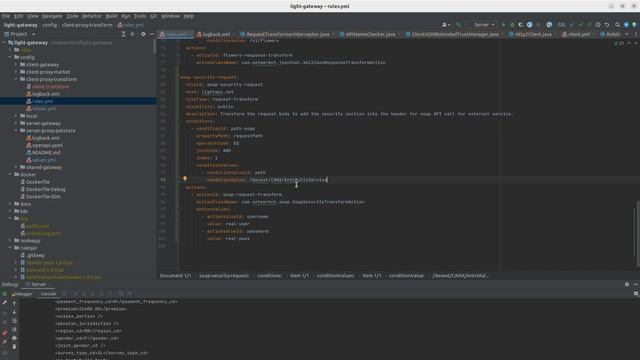
Task: Open Search Everywhere magnifier icon
Action: tap(617, 25)
